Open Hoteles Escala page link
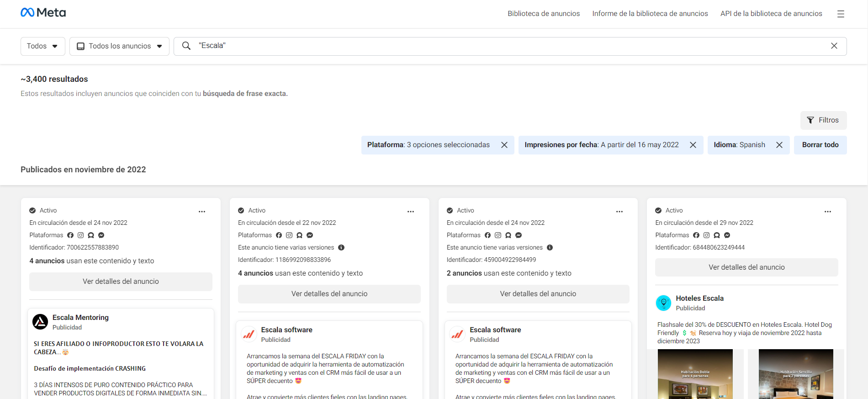 [699, 298]
